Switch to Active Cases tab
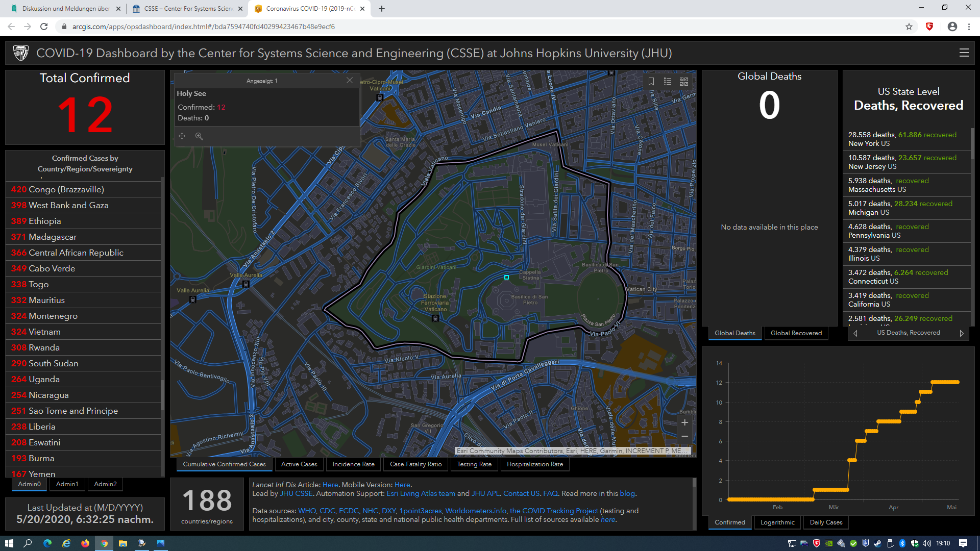This screenshot has height=551, width=980. pyautogui.click(x=299, y=464)
